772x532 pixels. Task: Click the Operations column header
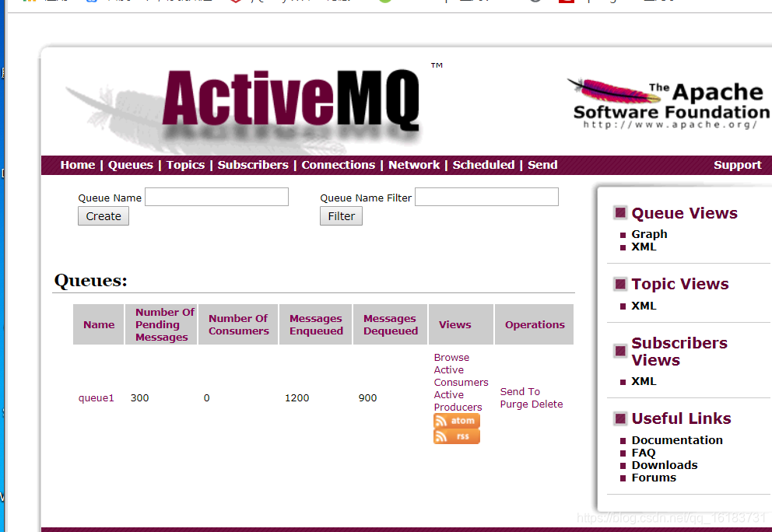coord(534,324)
